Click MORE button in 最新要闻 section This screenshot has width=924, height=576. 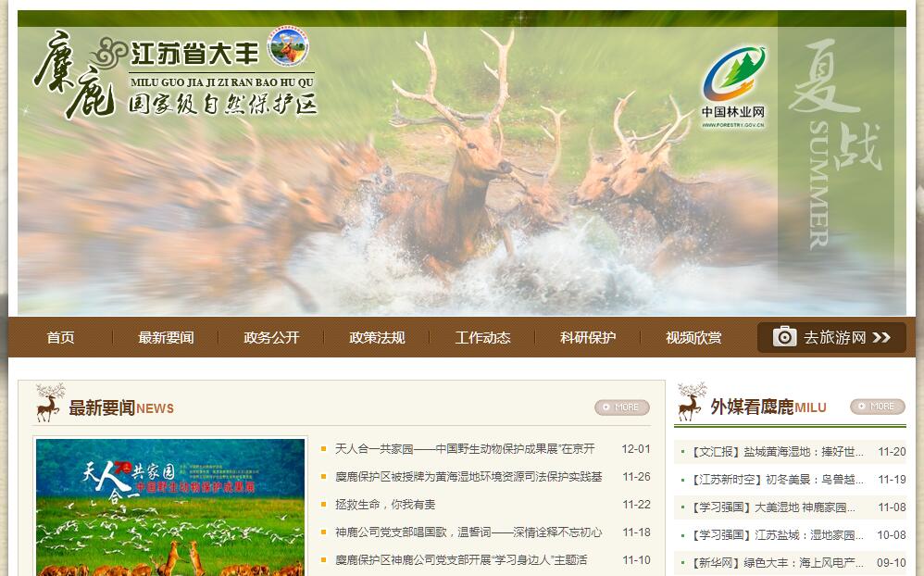pos(621,407)
